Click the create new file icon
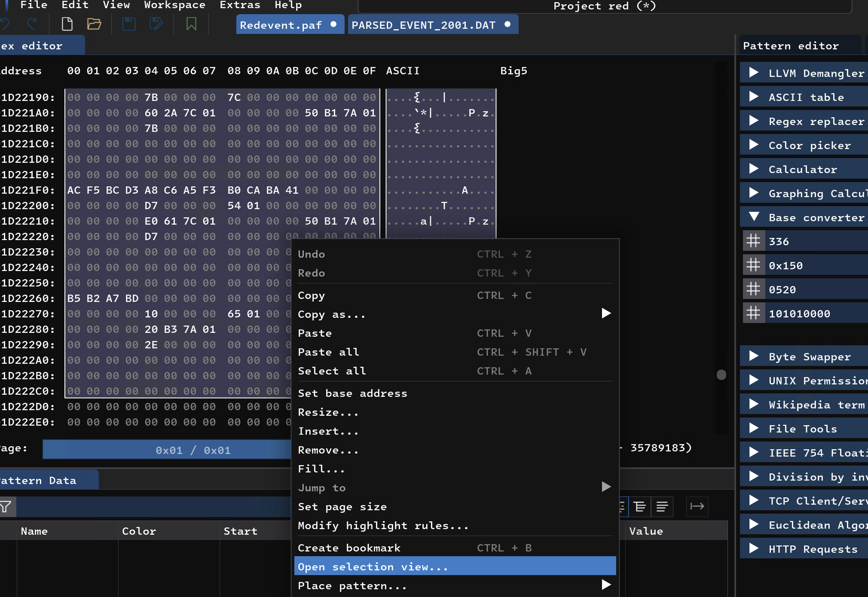868x597 pixels. [67, 24]
